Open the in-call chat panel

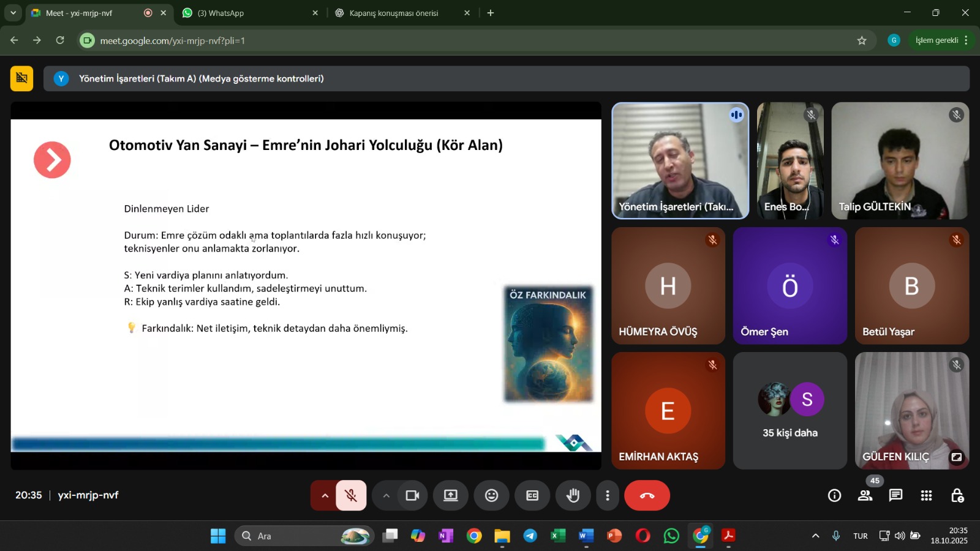[895, 495]
